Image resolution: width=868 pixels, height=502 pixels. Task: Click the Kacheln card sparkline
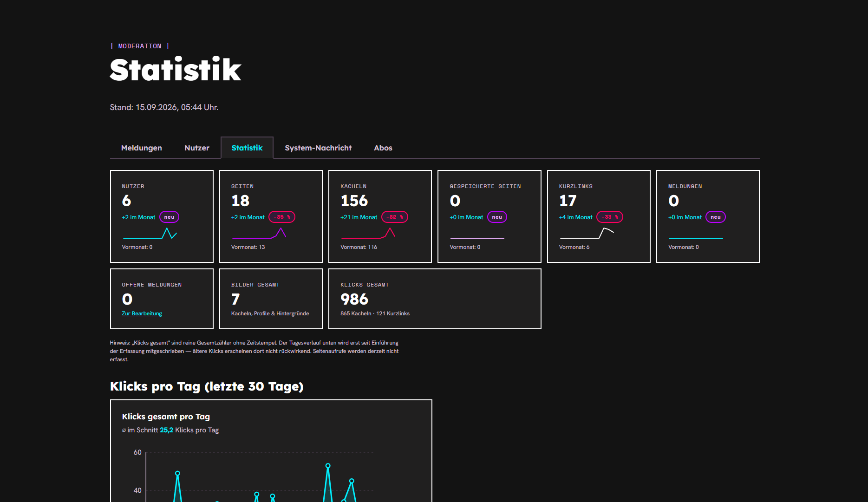coord(368,233)
